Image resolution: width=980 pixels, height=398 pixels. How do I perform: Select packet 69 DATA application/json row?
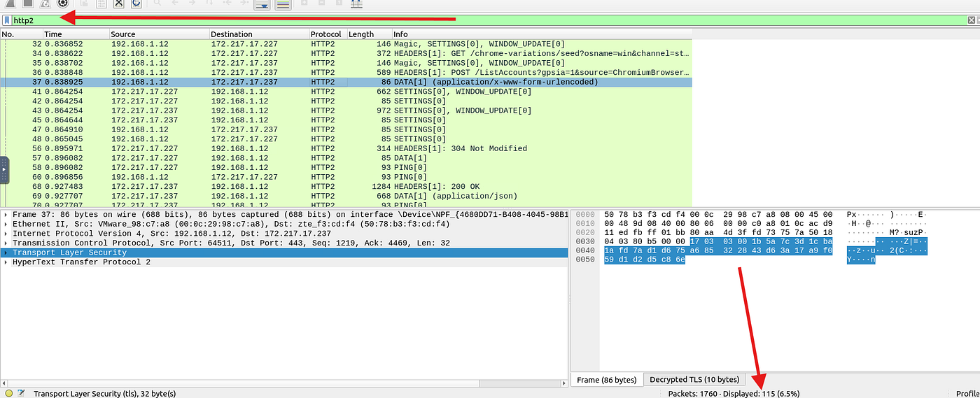click(x=346, y=196)
